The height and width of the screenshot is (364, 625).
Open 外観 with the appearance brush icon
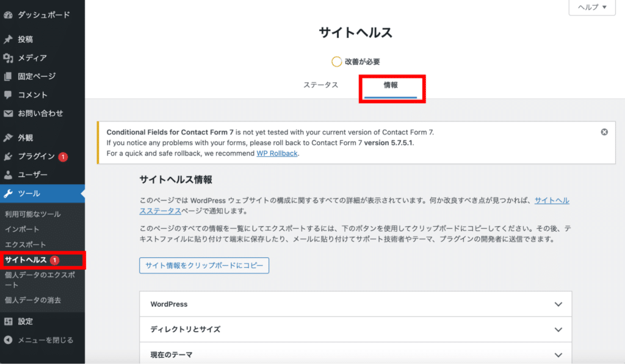click(8, 137)
